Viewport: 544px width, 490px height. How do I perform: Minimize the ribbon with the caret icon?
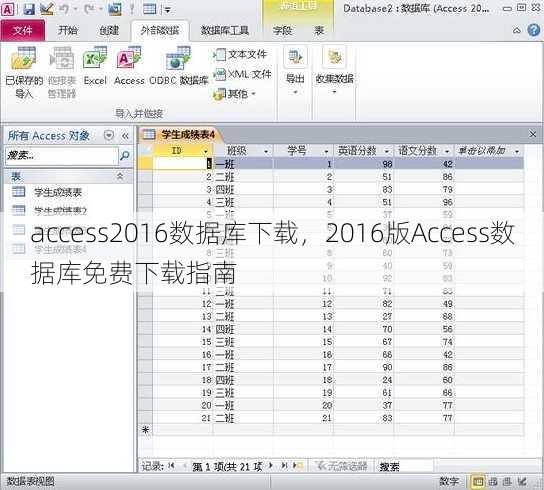point(517,31)
